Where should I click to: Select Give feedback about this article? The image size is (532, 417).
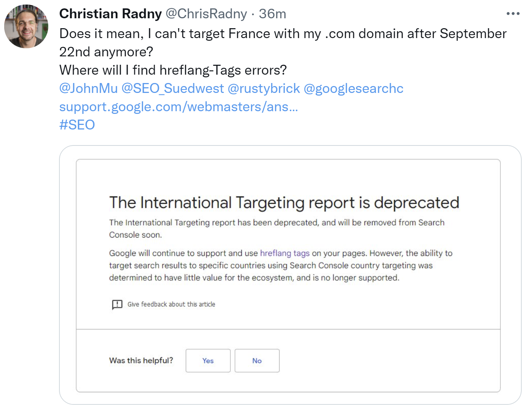[x=171, y=304]
